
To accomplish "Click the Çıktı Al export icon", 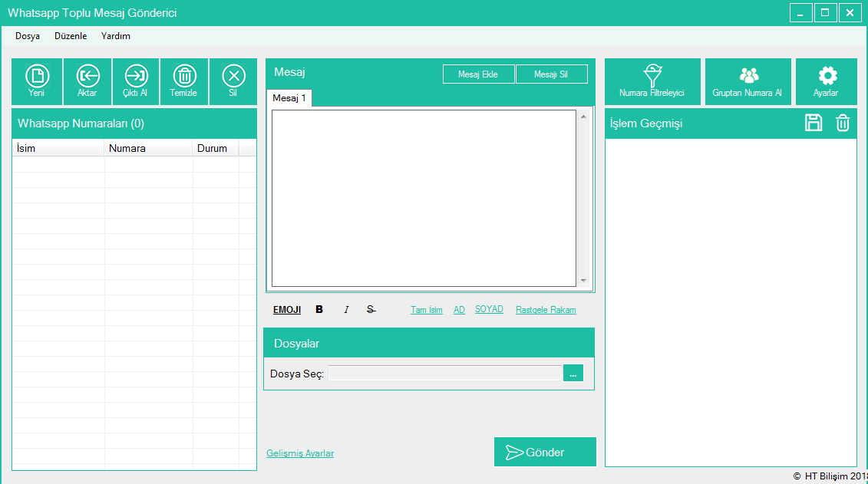I will pos(136,81).
